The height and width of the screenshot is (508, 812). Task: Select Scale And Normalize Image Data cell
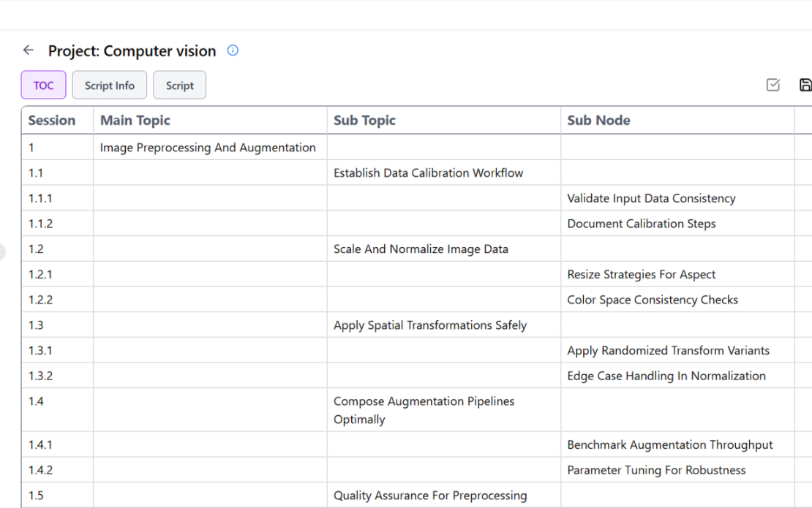point(444,249)
